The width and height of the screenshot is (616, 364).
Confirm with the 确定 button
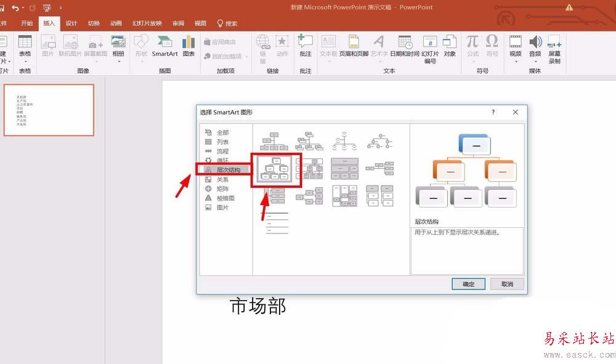point(468,284)
